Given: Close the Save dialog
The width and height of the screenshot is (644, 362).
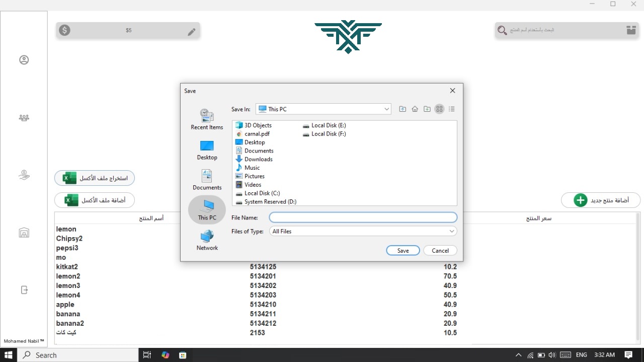Looking at the screenshot, I should (x=452, y=91).
